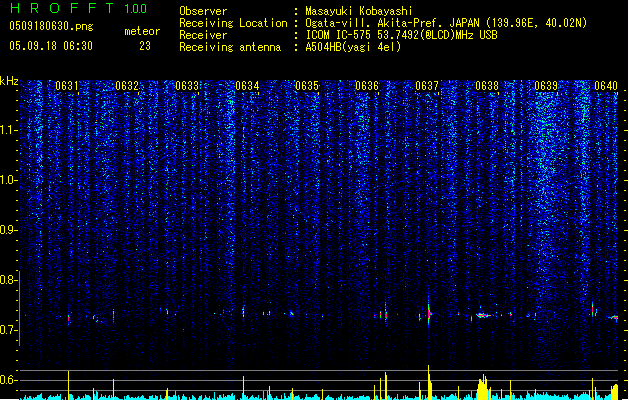Click the 0635 time marker
Image resolution: width=629 pixels, height=400 pixels.
[x=307, y=86]
